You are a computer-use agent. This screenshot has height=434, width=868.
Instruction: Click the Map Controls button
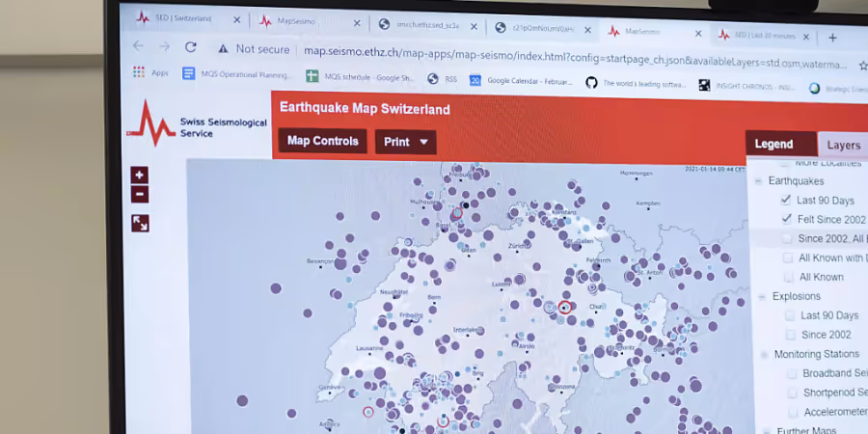322,141
